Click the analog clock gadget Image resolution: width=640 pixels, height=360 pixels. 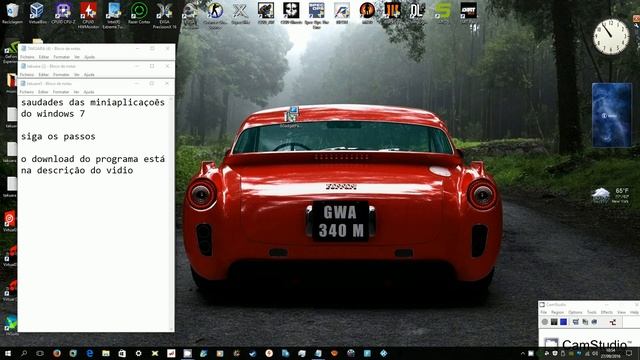pyautogui.click(x=611, y=37)
